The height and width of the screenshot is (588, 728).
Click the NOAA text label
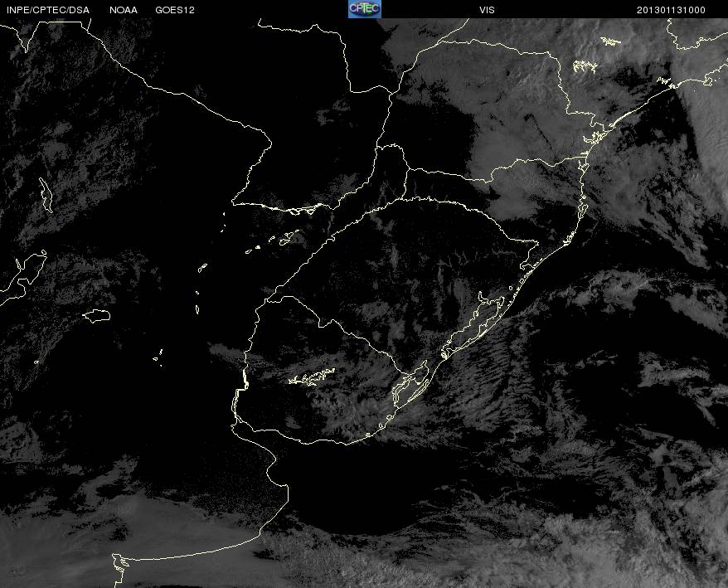(x=124, y=10)
